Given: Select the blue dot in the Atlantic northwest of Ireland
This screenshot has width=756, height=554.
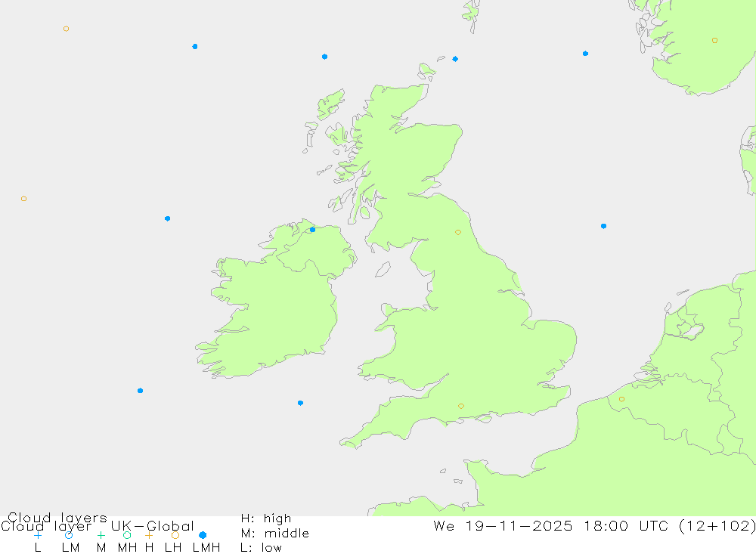Looking at the screenshot, I should (x=167, y=218).
